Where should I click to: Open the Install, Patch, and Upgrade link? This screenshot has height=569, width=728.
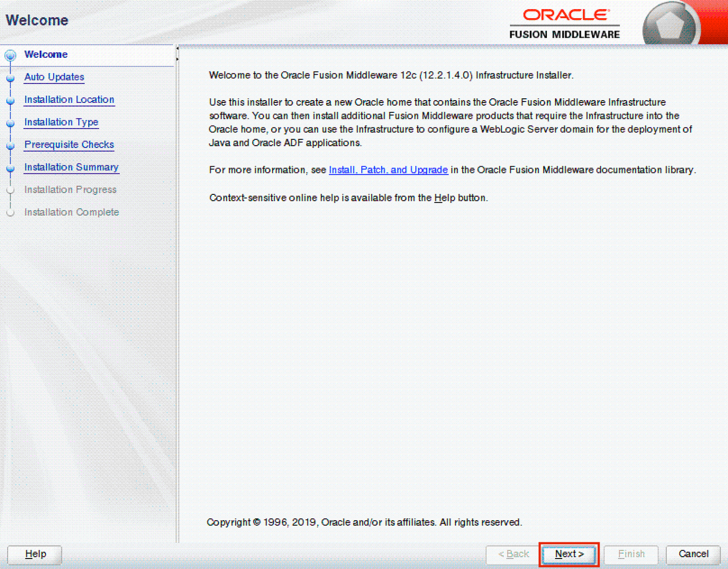coord(388,170)
